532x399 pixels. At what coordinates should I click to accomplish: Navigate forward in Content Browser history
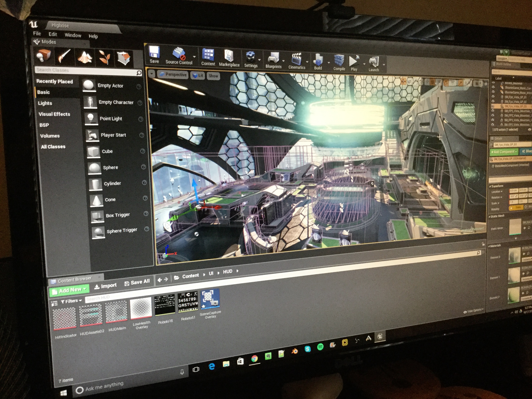point(166,280)
